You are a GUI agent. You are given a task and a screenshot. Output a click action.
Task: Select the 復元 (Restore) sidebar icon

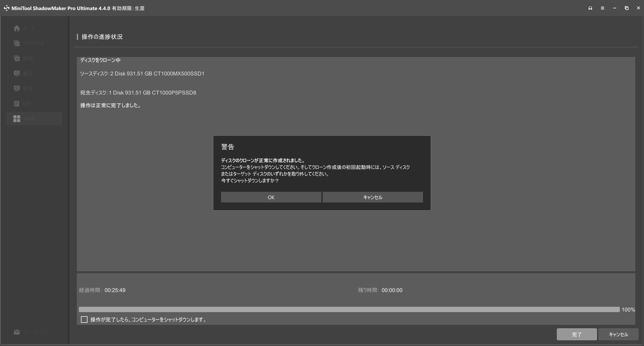(x=17, y=73)
